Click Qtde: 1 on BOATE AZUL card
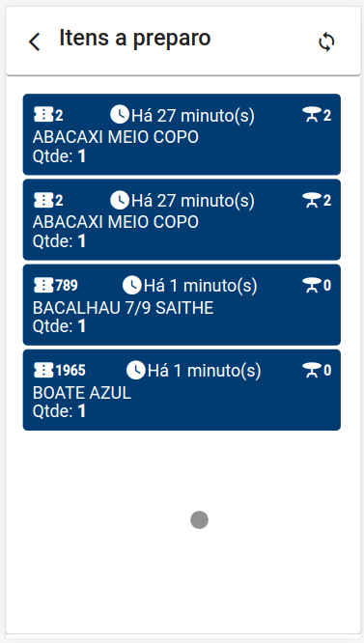The image size is (364, 643). [60, 411]
